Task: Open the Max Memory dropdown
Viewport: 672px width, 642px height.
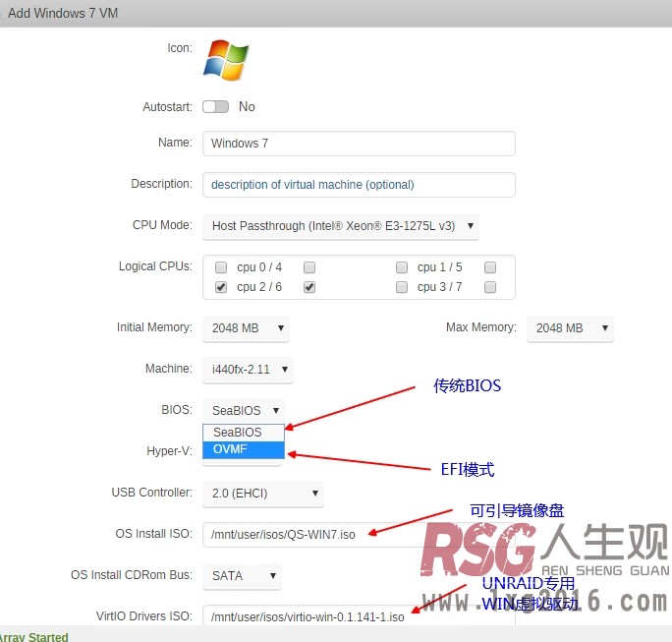Action: pos(570,328)
